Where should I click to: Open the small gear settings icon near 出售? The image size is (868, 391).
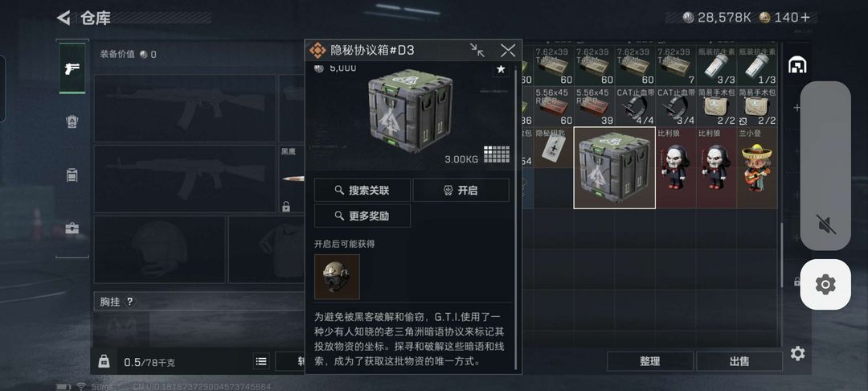tap(797, 353)
